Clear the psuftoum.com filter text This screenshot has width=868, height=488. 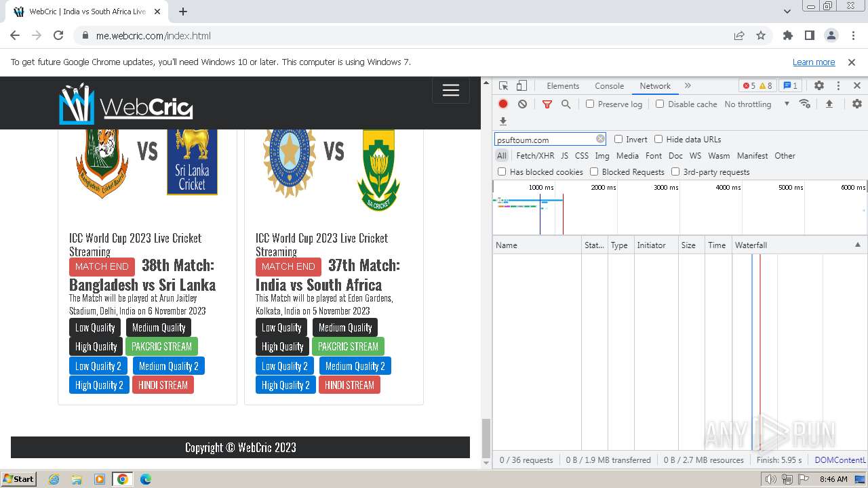(600, 139)
